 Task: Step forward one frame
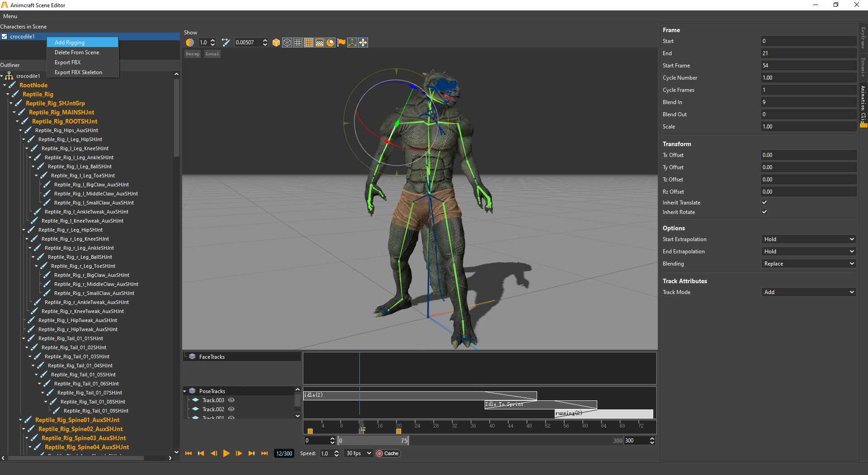239,453
